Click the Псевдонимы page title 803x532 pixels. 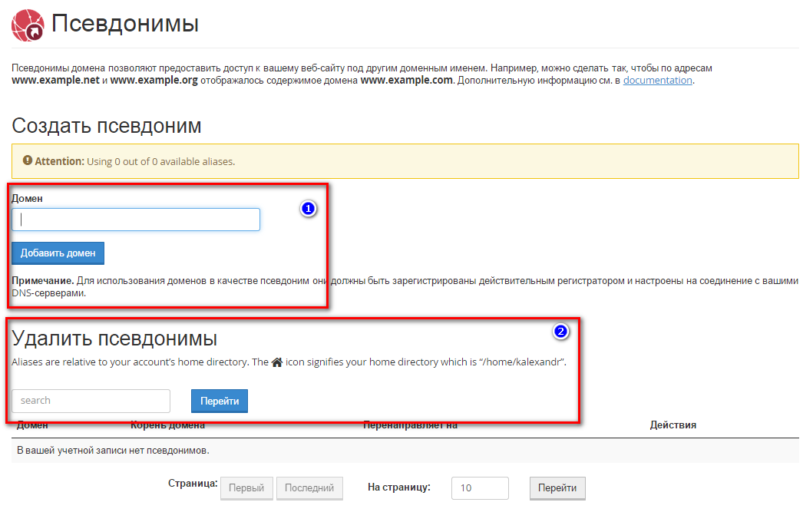(125, 24)
